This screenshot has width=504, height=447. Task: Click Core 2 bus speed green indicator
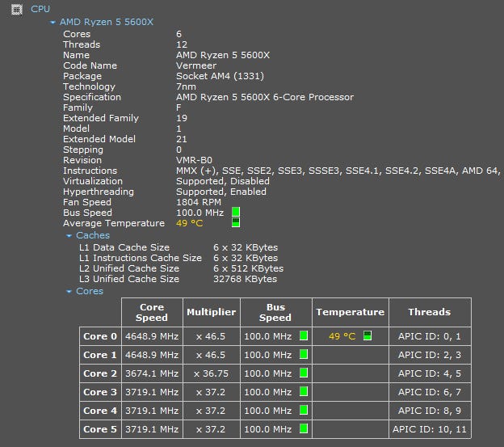(x=304, y=373)
